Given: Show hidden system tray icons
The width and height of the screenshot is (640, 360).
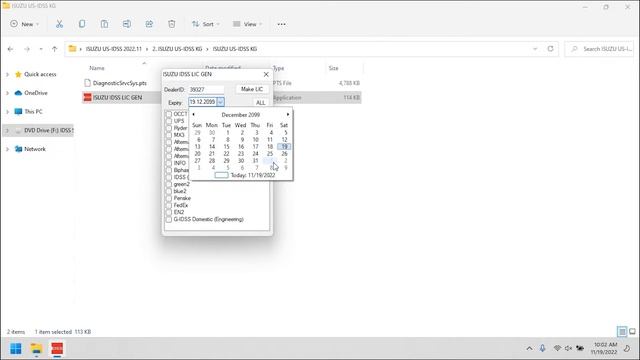Looking at the screenshot, I should click(529, 349).
